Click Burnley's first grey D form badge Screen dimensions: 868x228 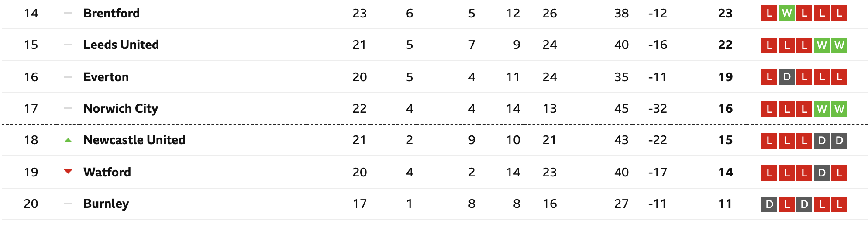(x=769, y=204)
